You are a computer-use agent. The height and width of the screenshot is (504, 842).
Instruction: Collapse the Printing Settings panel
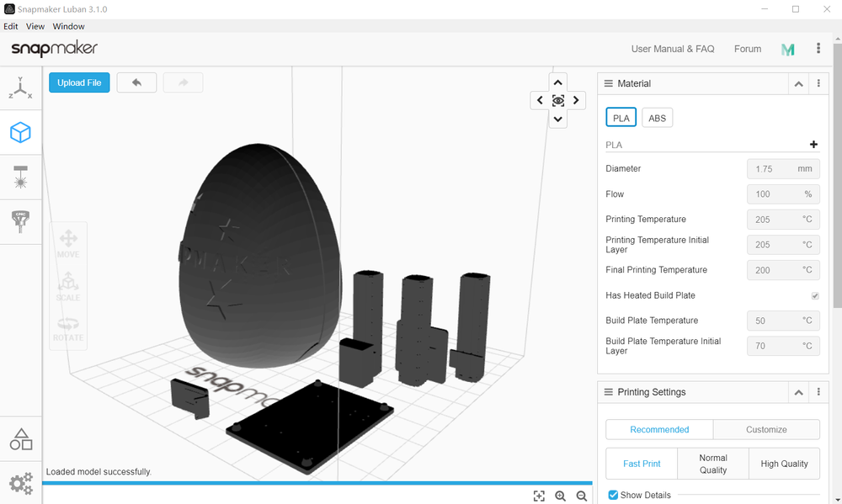click(x=798, y=392)
